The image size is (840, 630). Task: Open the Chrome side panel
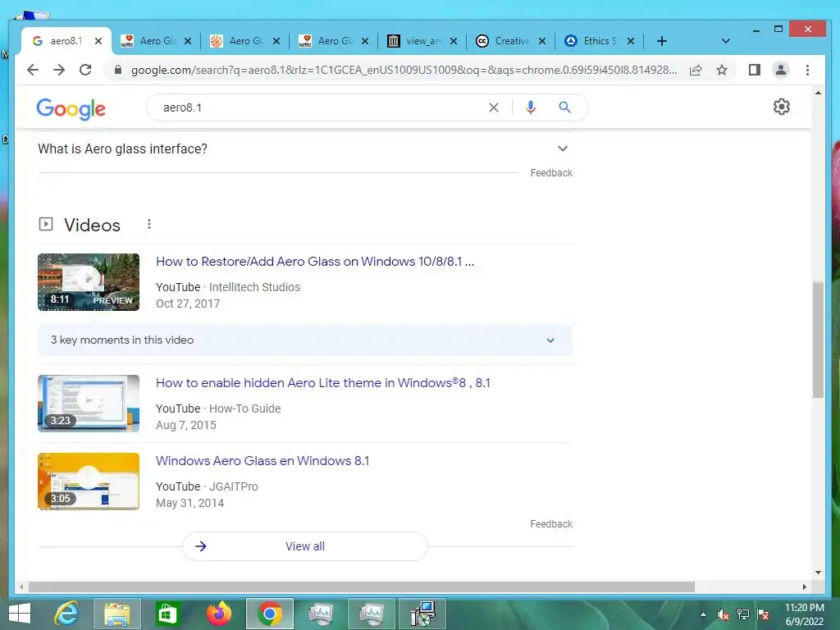tap(755, 71)
